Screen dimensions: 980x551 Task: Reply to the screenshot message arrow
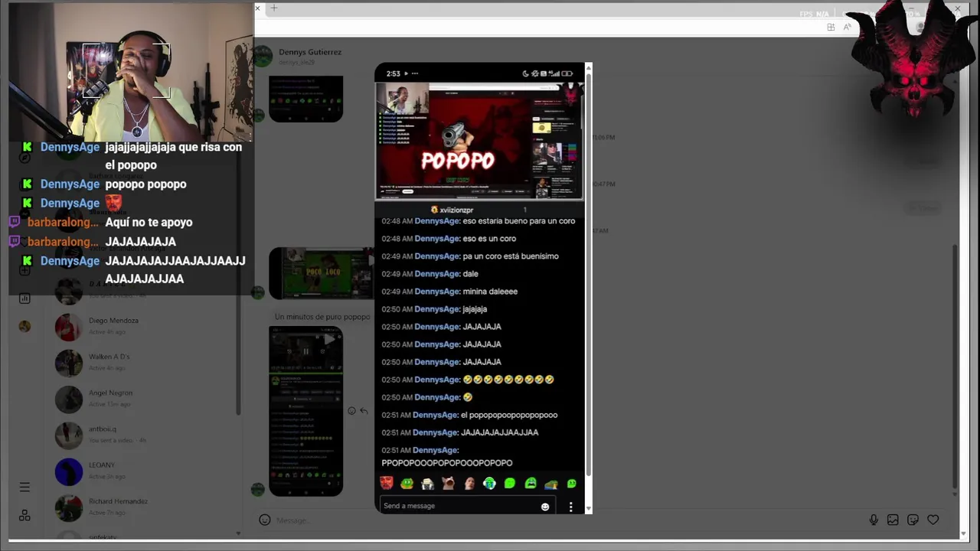[x=364, y=411]
